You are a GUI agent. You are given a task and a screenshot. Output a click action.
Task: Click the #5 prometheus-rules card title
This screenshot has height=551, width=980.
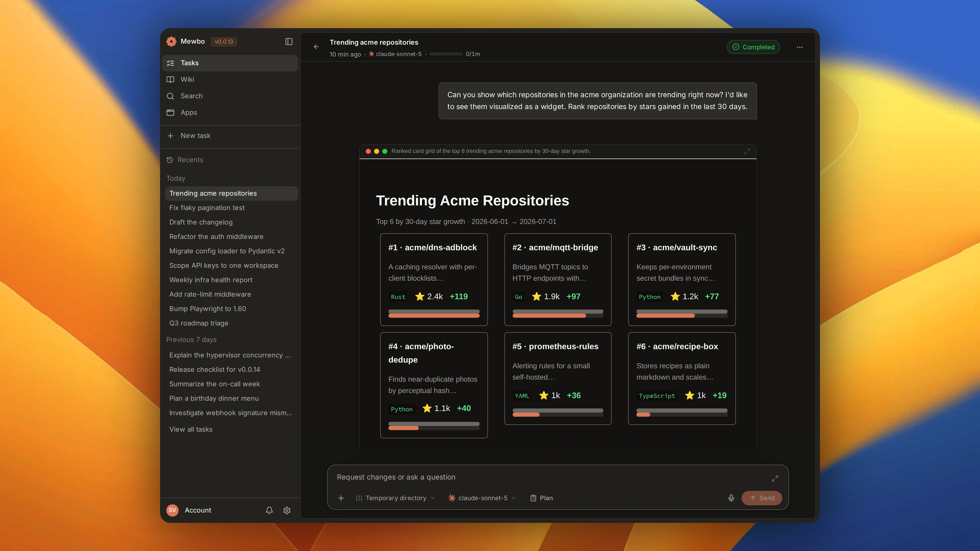[555, 347]
